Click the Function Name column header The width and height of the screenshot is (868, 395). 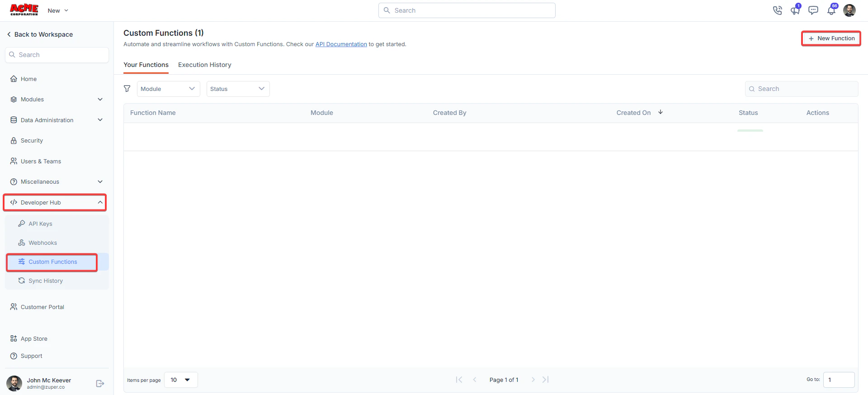tap(153, 113)
